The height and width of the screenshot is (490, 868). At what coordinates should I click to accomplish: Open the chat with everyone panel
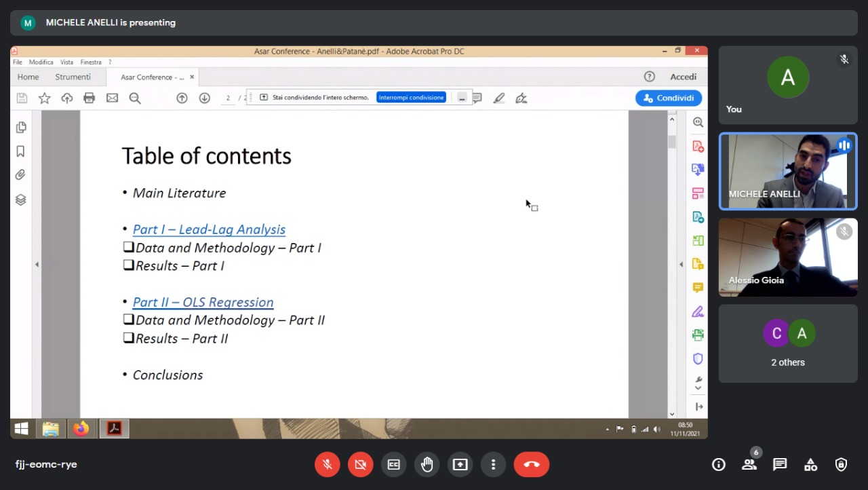point(780,465)
